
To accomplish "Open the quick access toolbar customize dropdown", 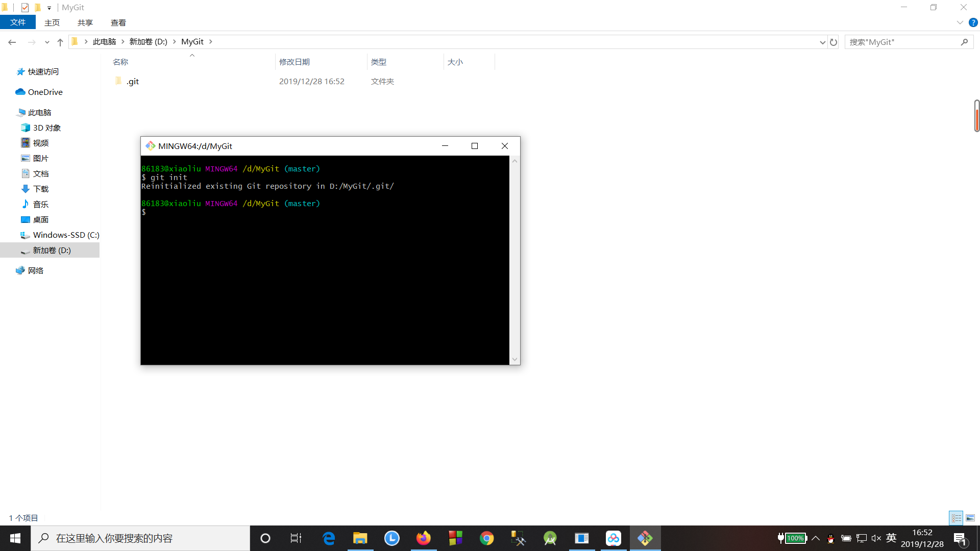I will (x=49, y=8).
